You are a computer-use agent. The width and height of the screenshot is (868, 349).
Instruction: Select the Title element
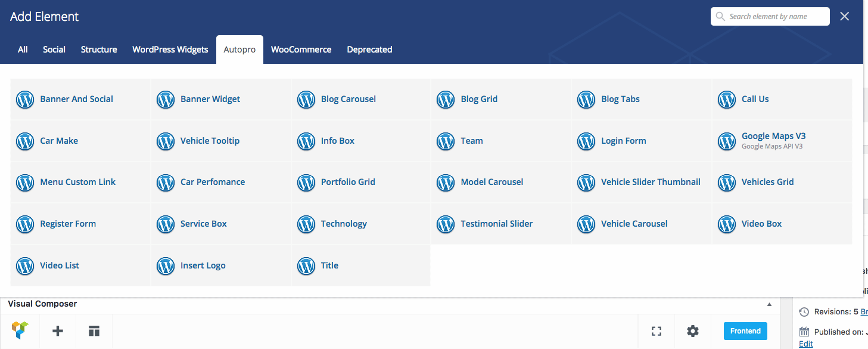(361, 265)
